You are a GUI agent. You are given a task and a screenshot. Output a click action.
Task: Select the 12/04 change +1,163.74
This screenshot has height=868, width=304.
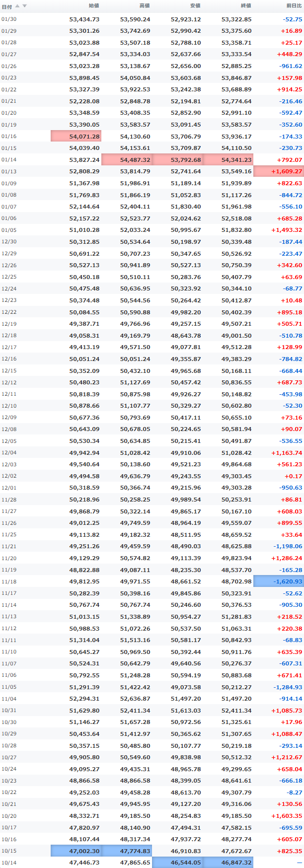287,453
